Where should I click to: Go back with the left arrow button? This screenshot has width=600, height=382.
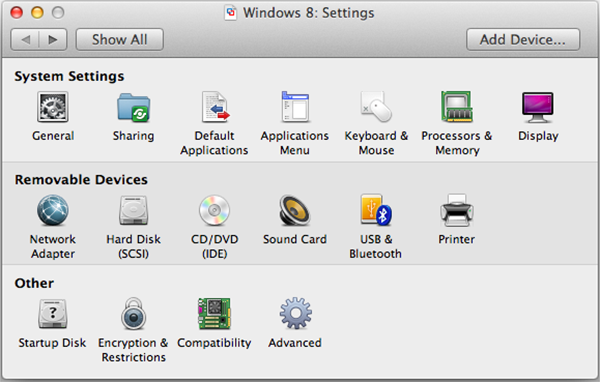[x=25, y=39]
